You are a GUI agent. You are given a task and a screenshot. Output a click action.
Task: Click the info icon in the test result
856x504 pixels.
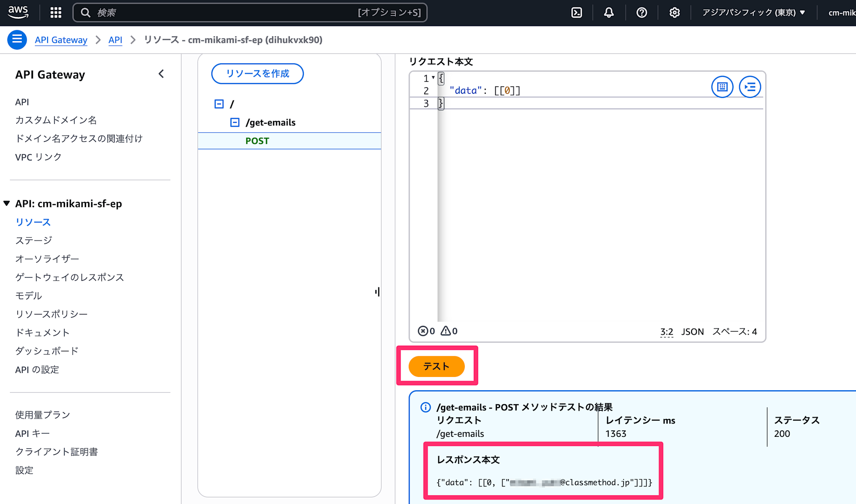[x=425, y=407]
